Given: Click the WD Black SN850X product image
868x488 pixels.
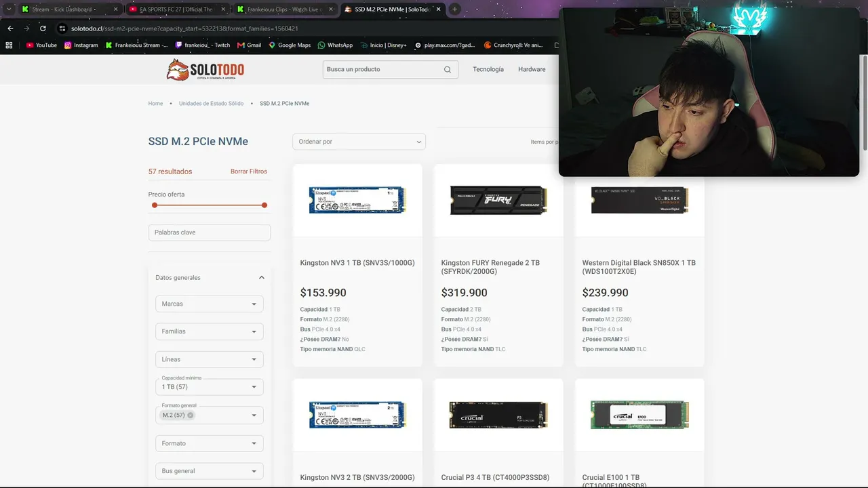Looking at the screenshot, I should [x=639, y=200].
